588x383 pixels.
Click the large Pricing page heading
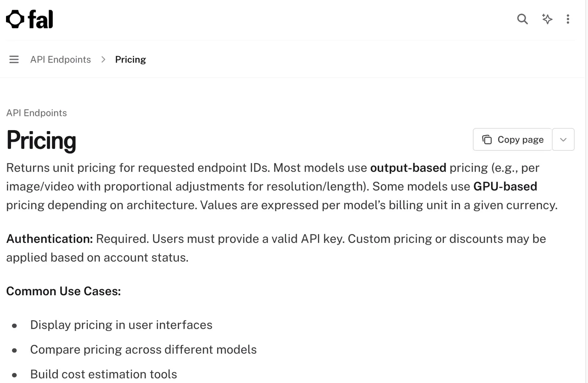41,140
